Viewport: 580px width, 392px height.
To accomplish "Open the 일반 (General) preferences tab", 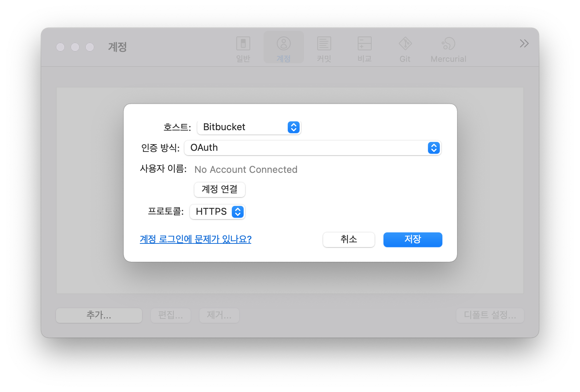I will [x=243, y=49].
